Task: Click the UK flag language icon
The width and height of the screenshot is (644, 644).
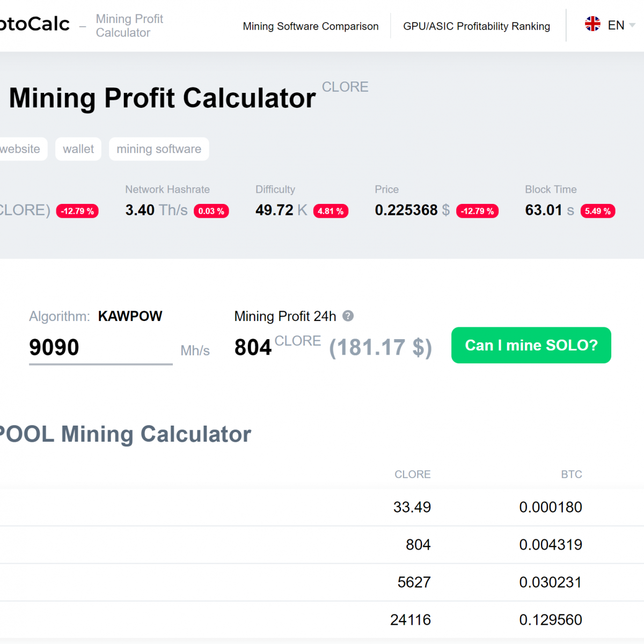Action: coord(592,24)
